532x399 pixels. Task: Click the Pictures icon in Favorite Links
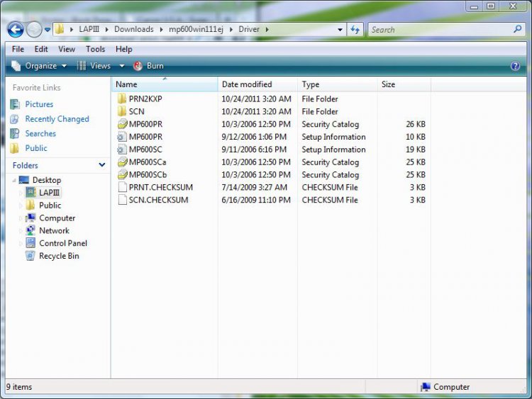tap(15, 104)
